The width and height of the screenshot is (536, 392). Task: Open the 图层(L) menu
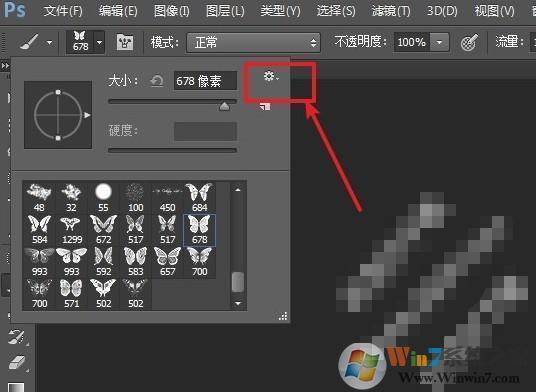click(x=225, y=11)
